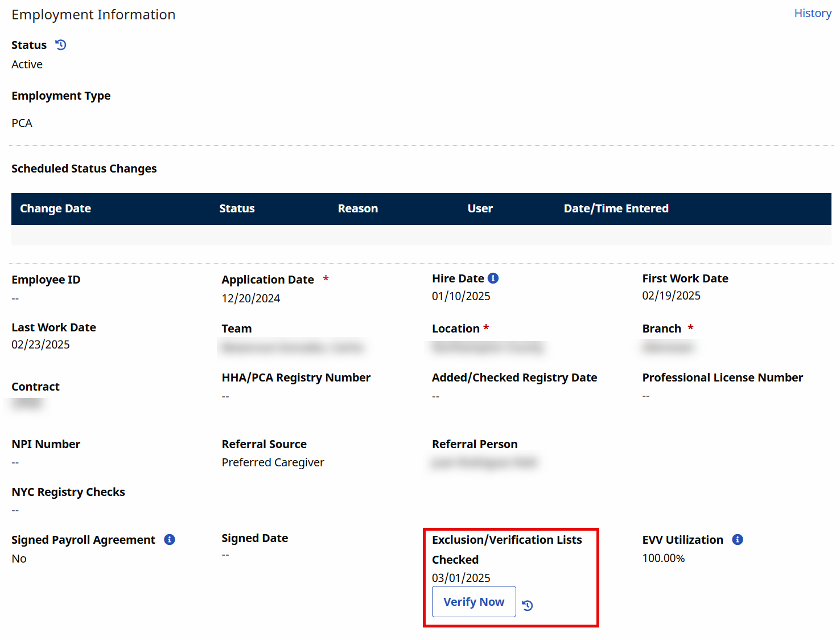The width and height of the screenshot is (840, 640).
Task: Click the Preferred Caregiver referral source value
Action: 273,462
